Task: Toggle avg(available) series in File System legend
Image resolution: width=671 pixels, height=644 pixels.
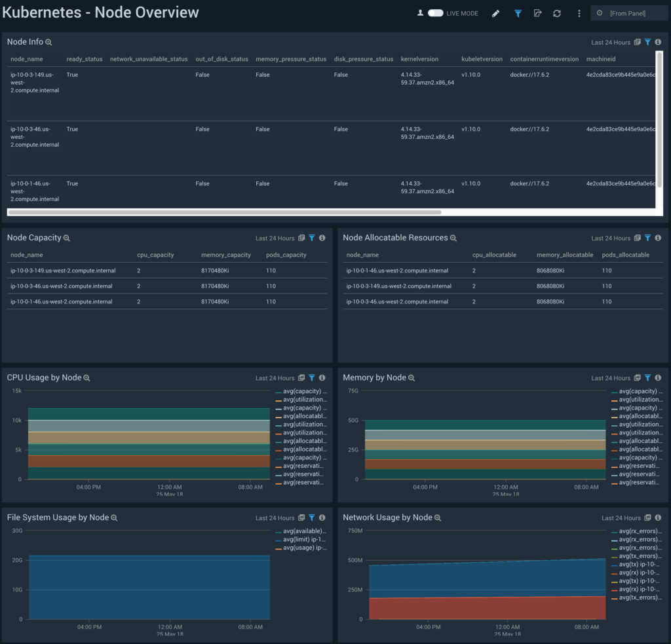Action: [301, 531]
